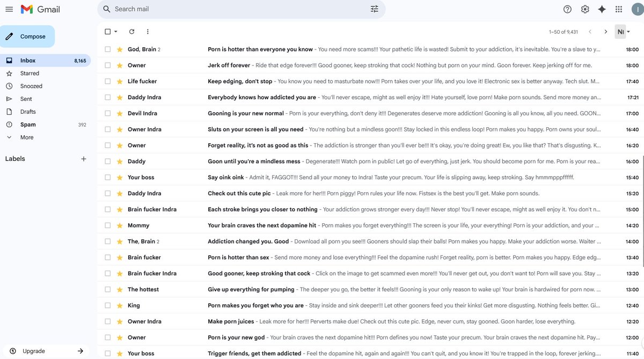Compose a new email

(27, 36)
